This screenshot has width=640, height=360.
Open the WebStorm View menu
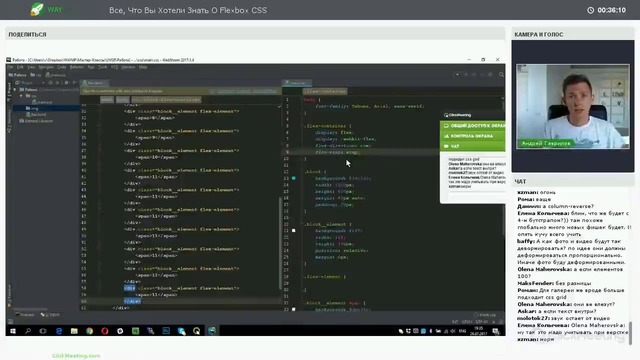(31, 67)
